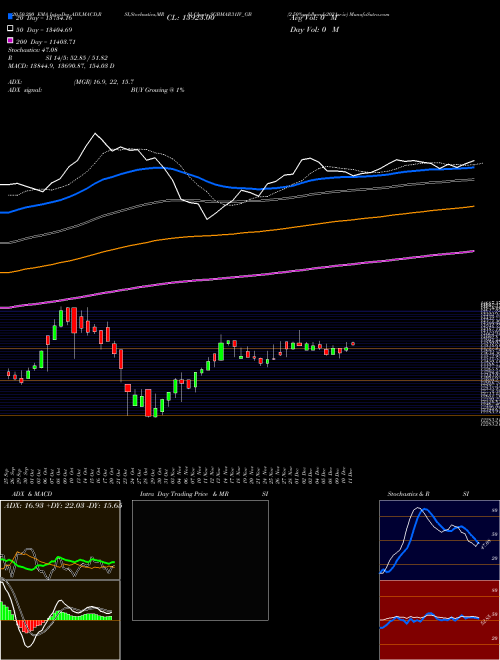Click the '(MGR) 16.9, 22, 15.7' ADX values
The width and height of the screenshot is (500, 660).
(104, 82)
